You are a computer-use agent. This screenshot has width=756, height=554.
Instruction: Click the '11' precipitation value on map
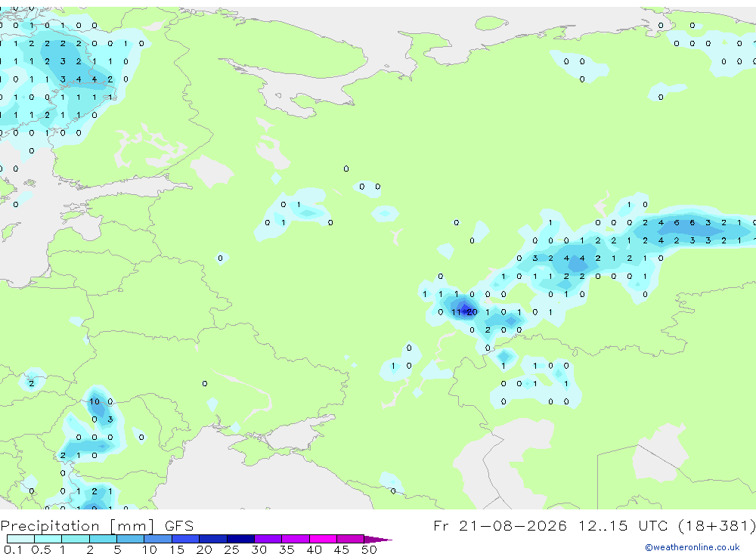point(456,312)
